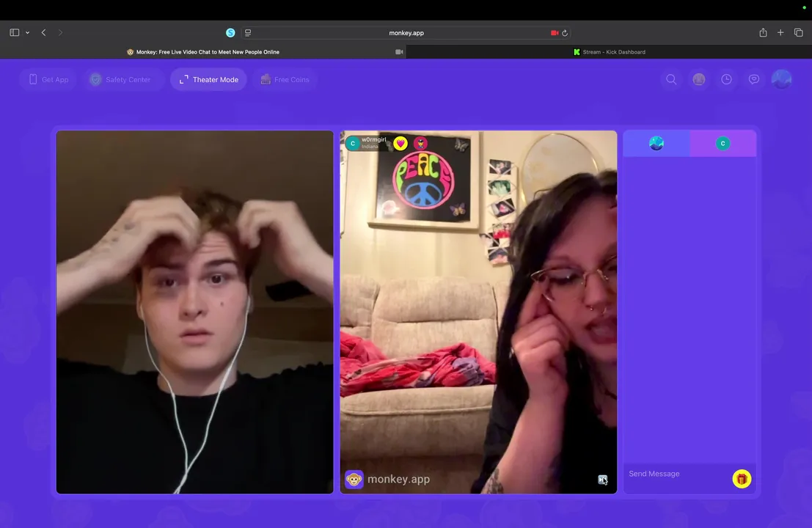
Task: Open the page reader menu icon in address bar
Action: coord(248,32)
